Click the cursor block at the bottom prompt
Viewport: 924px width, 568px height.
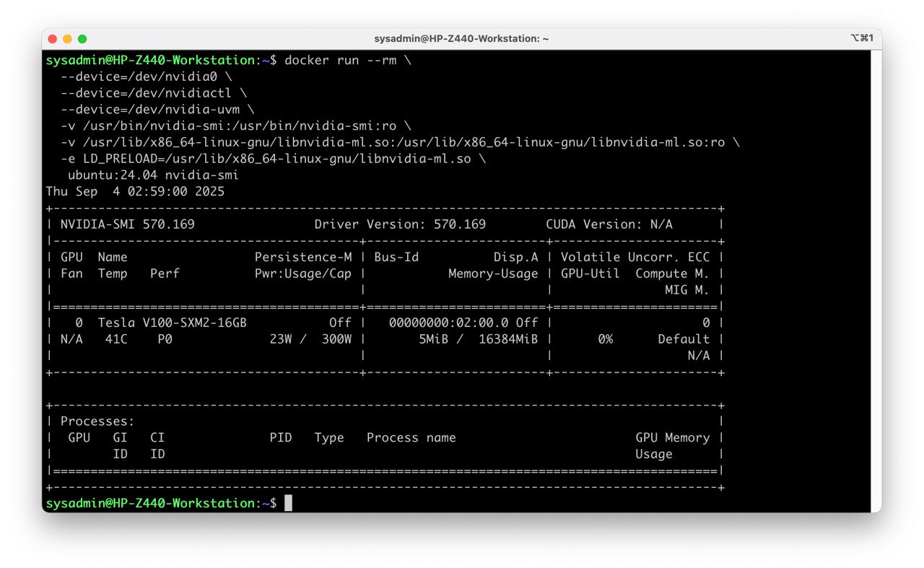point(288,503)
